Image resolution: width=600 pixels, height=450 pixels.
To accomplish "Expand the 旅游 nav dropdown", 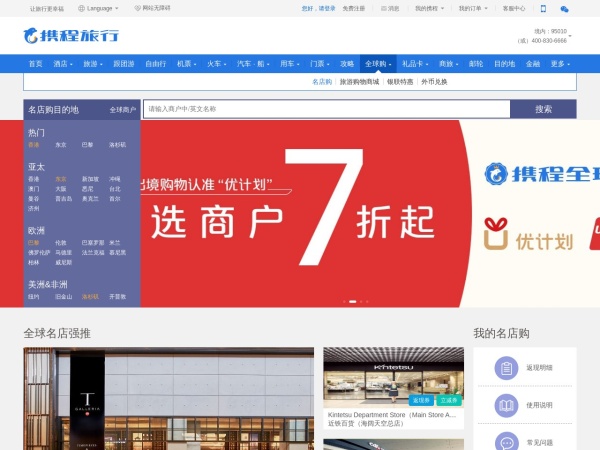I will [101, 64].
